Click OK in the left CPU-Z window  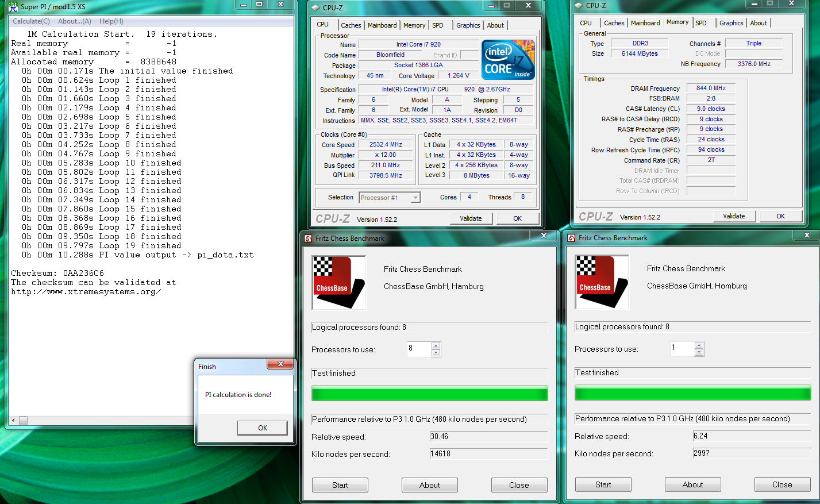(x=518, y=218)
